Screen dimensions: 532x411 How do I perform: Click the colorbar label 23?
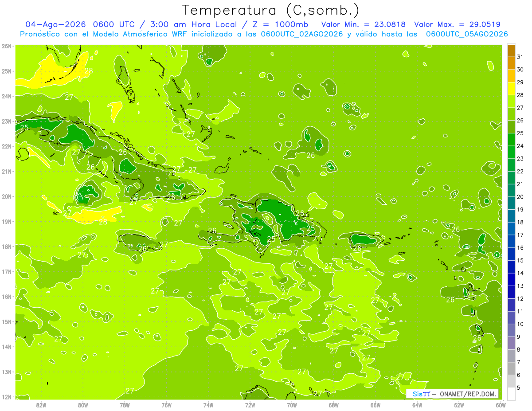[520, 158]
